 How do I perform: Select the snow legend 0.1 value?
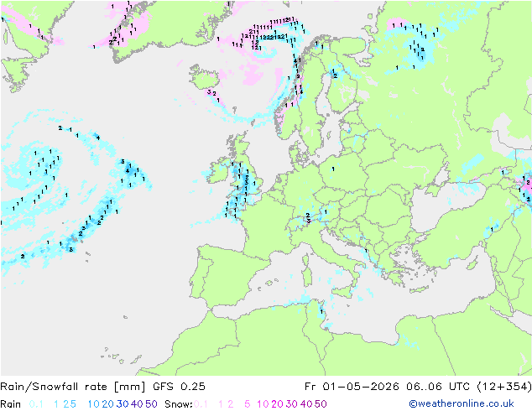point(201,404)
